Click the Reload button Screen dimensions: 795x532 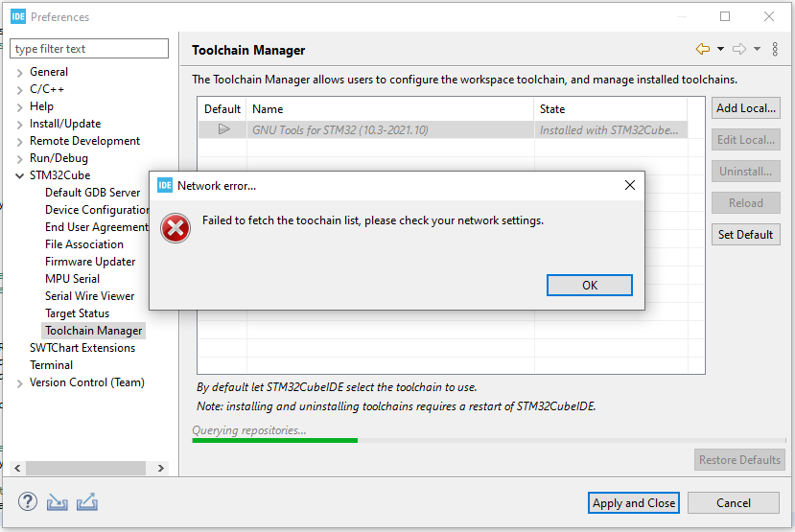point(746,203)
